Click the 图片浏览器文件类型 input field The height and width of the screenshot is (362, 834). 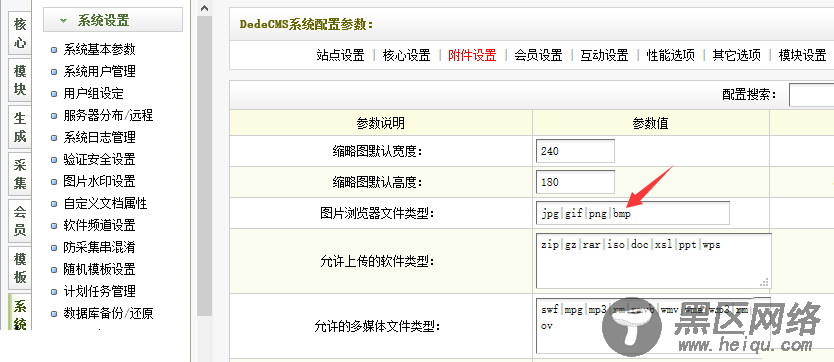pyautogui.click(x=632, y=213)
